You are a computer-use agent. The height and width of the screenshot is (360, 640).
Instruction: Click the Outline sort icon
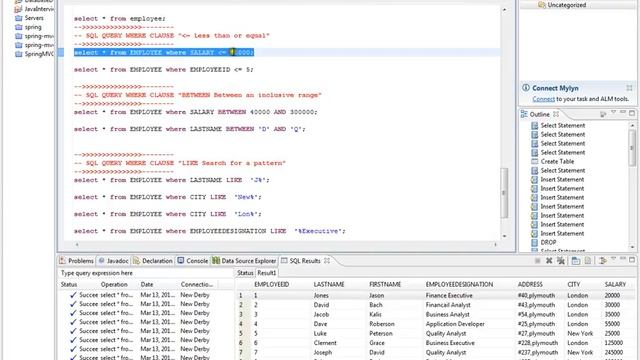[603, 114]
